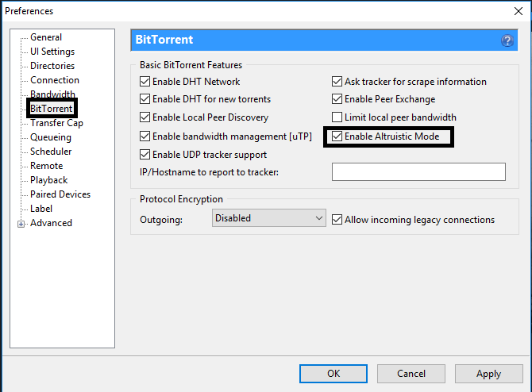Open Scheduler preferences
This screenshot has width=532, height=392.
[51, 152]
